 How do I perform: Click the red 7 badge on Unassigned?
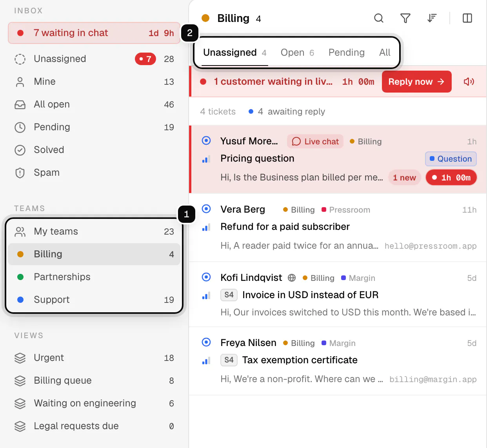[145, 59]
